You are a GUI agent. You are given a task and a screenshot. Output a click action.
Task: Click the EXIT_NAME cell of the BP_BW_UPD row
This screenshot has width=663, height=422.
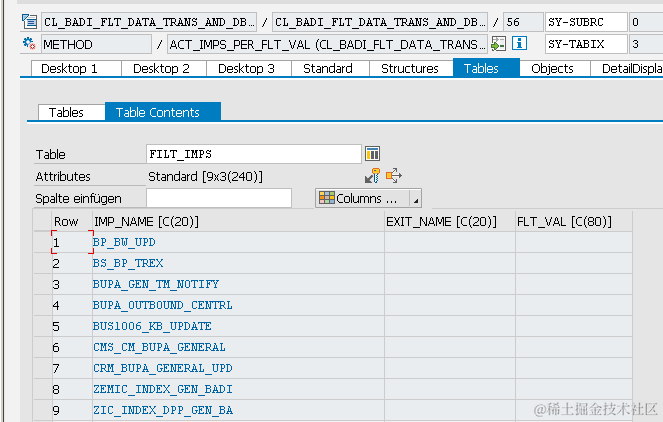pyautogui.click(x=450, y=242)
